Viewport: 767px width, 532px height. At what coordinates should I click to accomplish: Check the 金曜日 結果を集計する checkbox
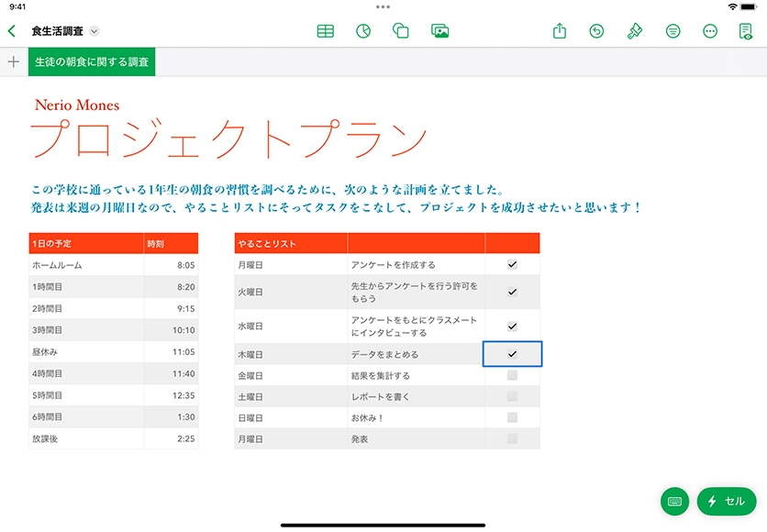coord(512,375)
